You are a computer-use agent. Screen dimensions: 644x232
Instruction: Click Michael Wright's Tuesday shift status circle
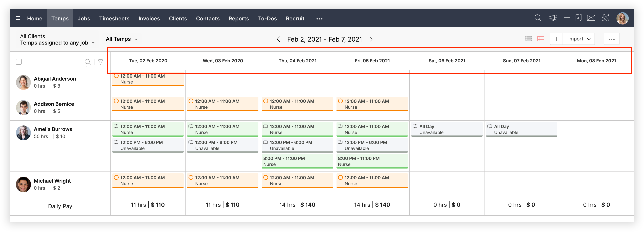point(116,178)
